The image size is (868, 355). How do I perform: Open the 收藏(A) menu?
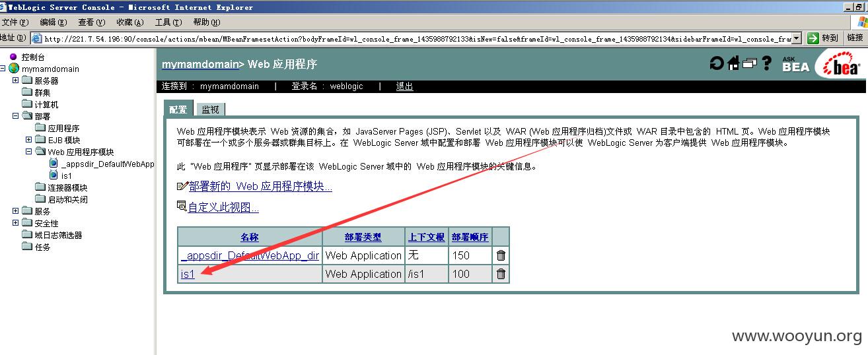tap(129, 22)
